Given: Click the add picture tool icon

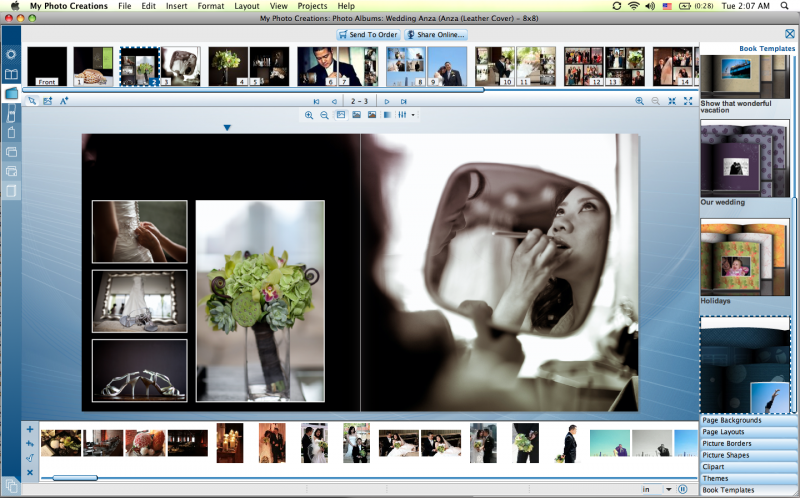Looking at the screenshot, I should coord(47,101).
